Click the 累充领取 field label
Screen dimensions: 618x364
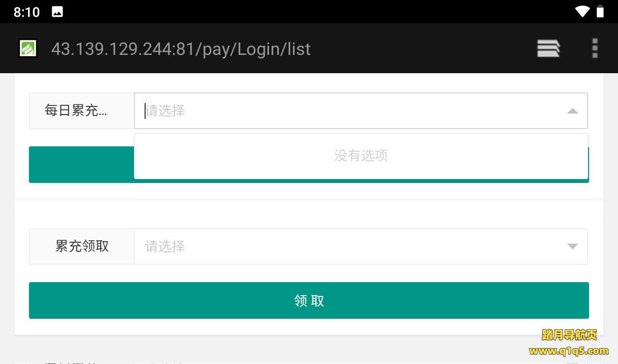82,247
